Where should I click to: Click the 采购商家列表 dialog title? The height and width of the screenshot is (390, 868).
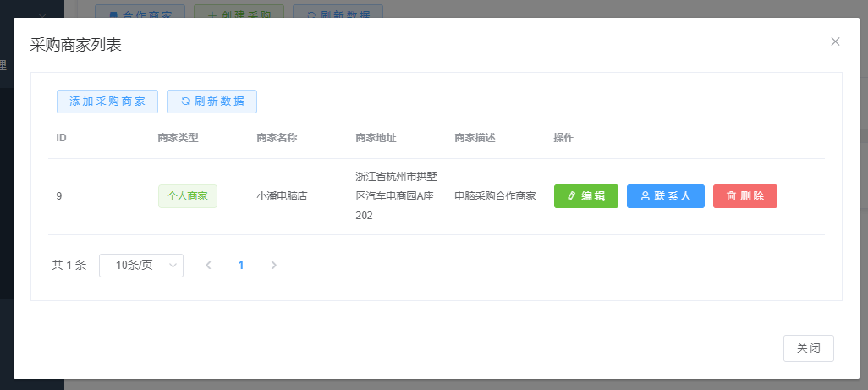click(x=76, y=46)
